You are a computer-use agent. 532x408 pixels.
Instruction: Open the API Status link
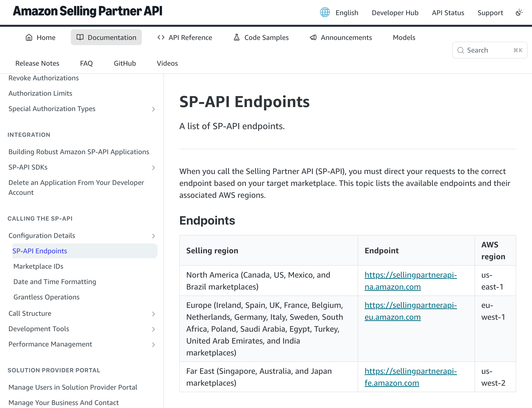click(448, 13)
